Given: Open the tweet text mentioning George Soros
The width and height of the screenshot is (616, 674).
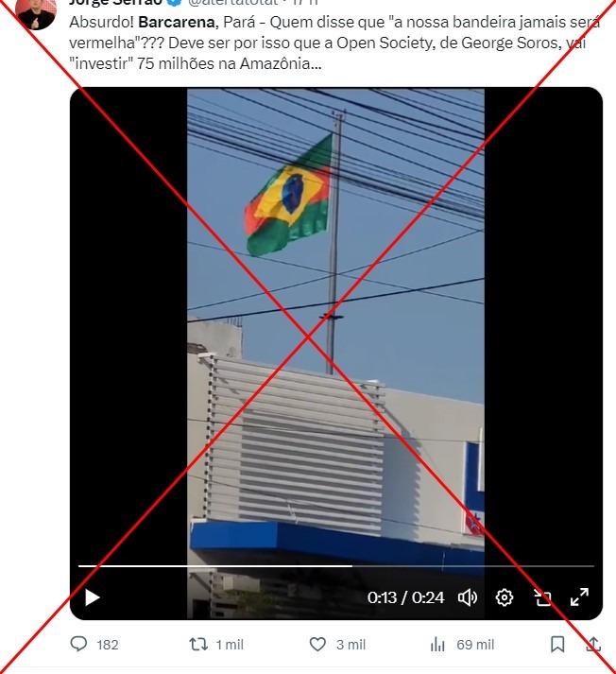Looking at the screenshot, I should pyautogui.click(x=334, y=43).
